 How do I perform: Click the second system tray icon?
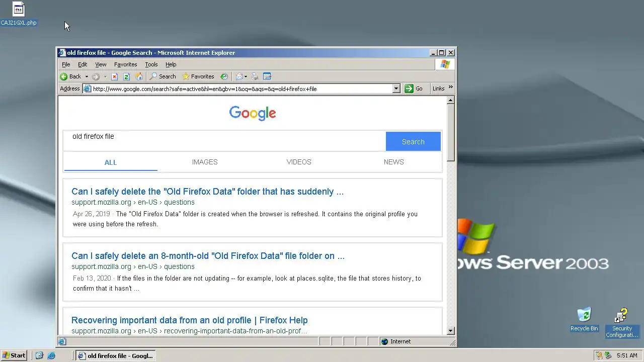click(608, 355)
